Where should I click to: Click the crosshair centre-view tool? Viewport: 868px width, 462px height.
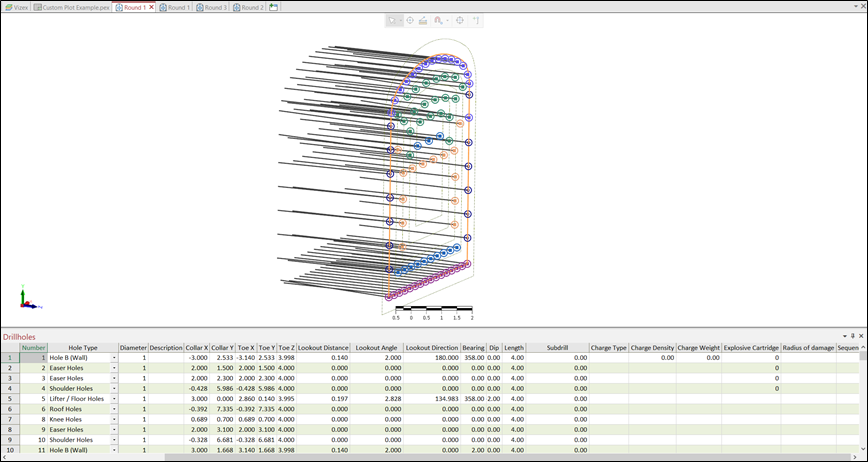pos(459,20)
